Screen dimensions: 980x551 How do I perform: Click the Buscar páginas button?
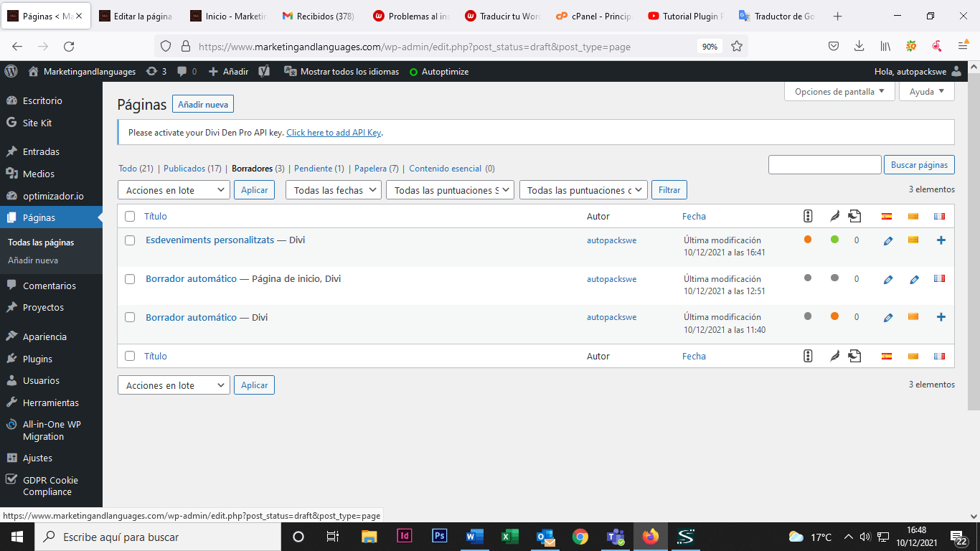[x=919, y=164]
